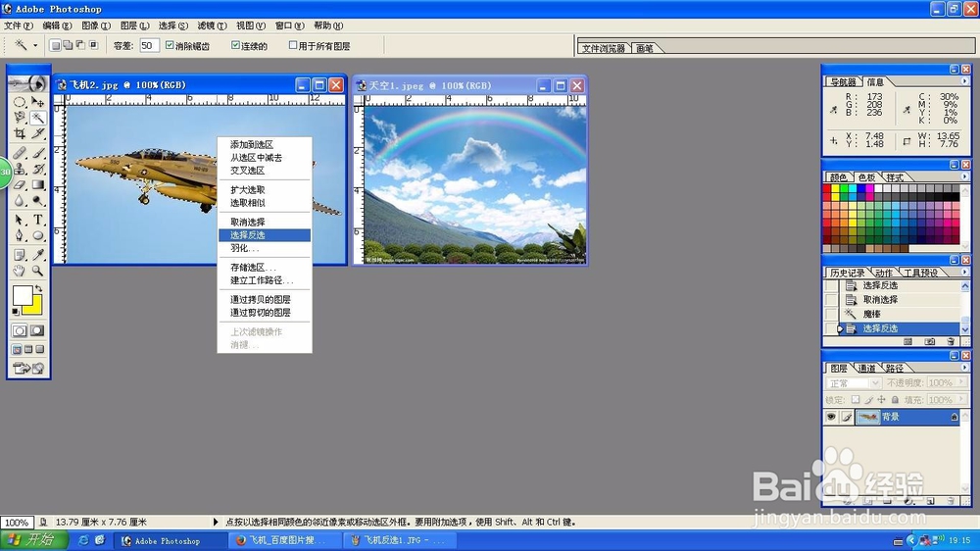Select the Crop tool
Screen dimensions: 980x551
click(x=20, y=133)
